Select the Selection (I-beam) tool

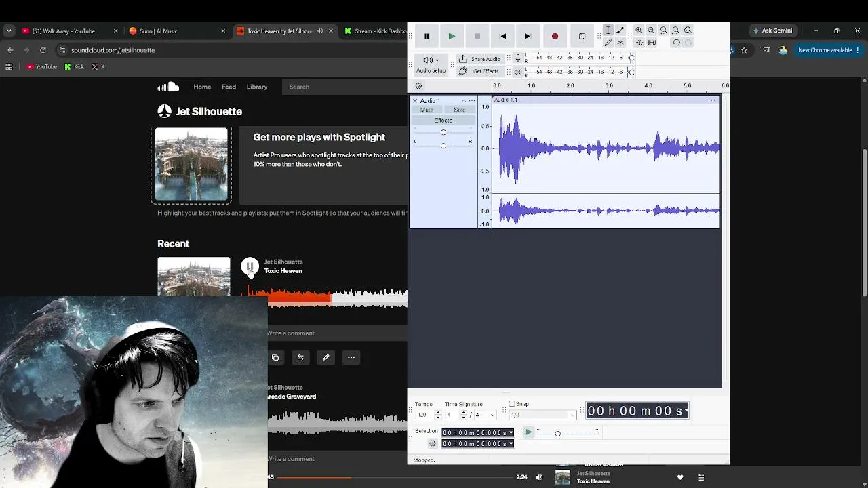point(608,30)
